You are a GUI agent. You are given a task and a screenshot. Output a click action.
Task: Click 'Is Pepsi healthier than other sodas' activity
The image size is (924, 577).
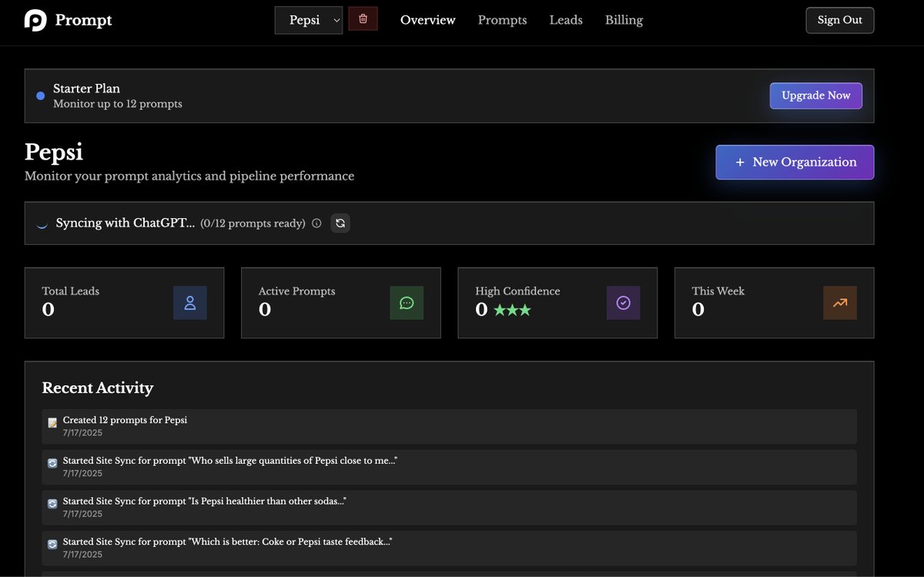(449, 508)
